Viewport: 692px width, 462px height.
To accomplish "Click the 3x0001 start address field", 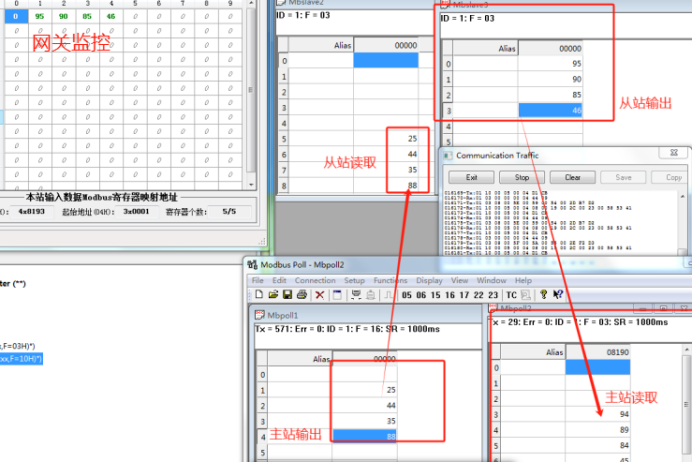I will click(x=136, y=211).
